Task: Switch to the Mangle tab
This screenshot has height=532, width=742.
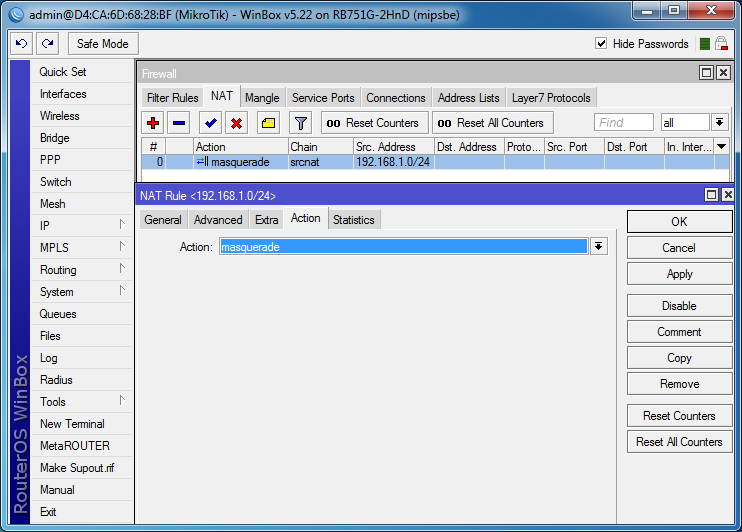Action: click(x=262, y=98)
